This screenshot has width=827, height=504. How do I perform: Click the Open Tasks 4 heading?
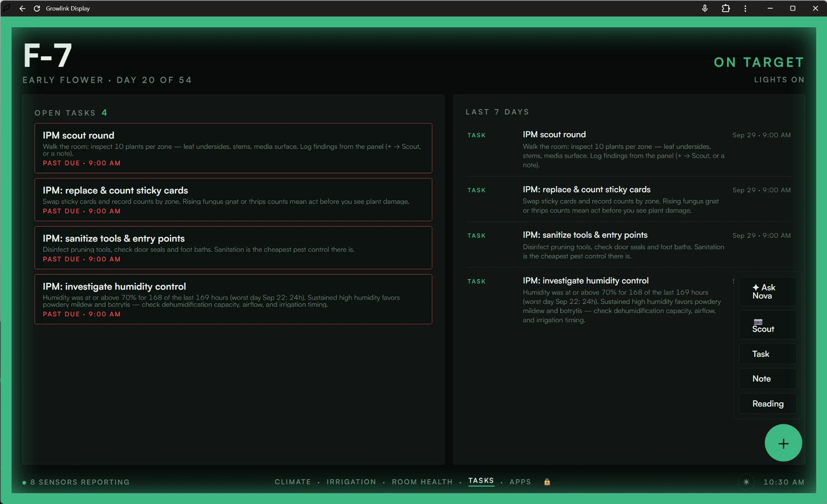point(71,113)
